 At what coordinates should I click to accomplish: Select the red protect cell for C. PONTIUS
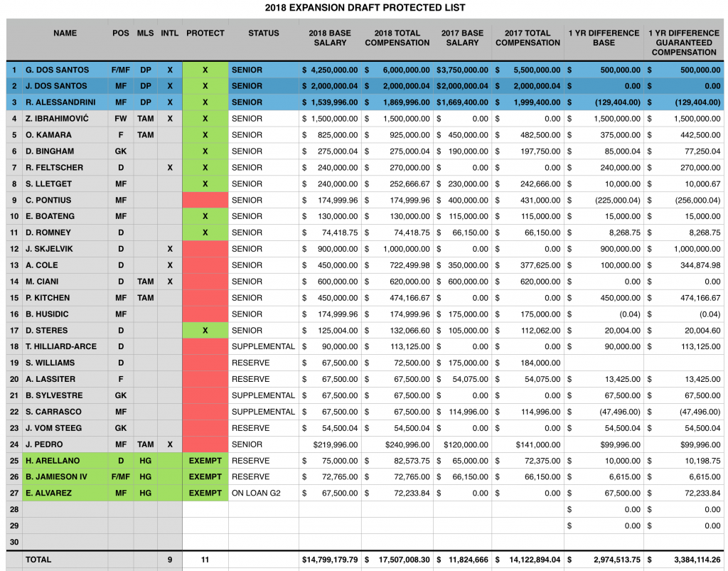tap(205, 200)
